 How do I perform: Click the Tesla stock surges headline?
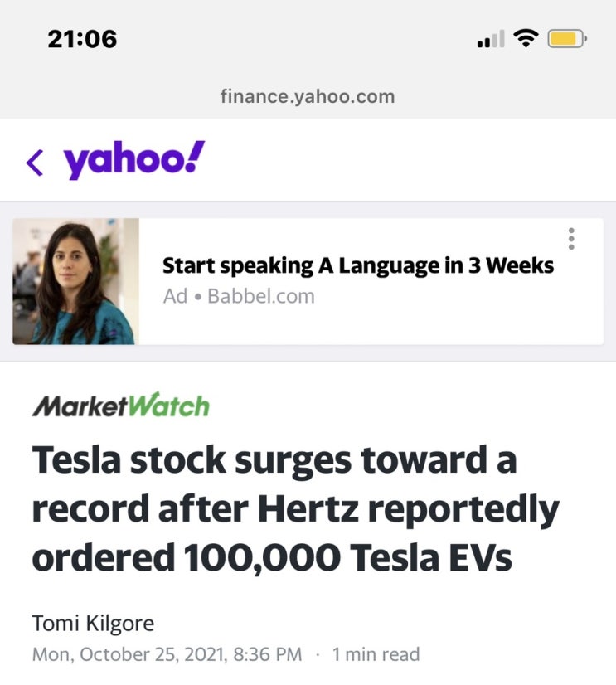click(x=296, y=508)
